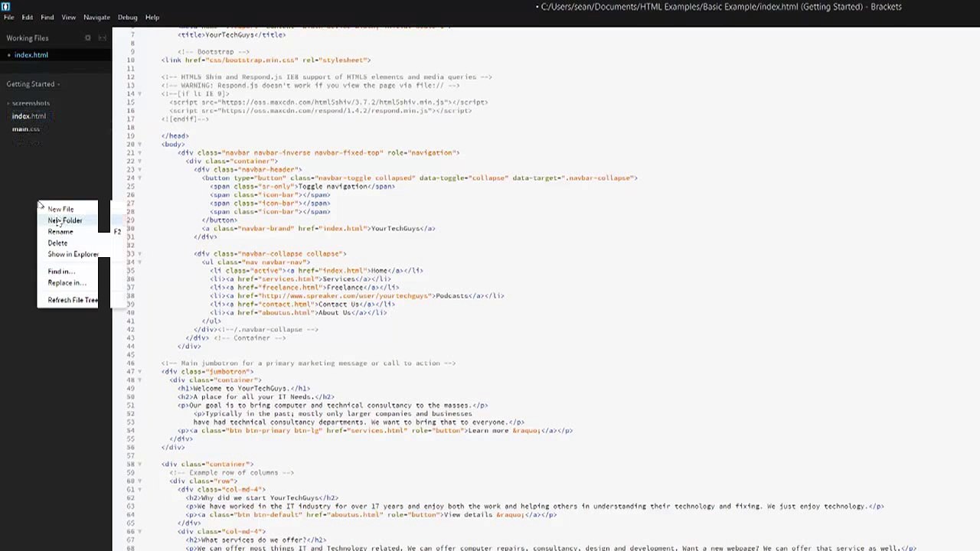Click line number 10 in the gutter

(x=131, y=60)
